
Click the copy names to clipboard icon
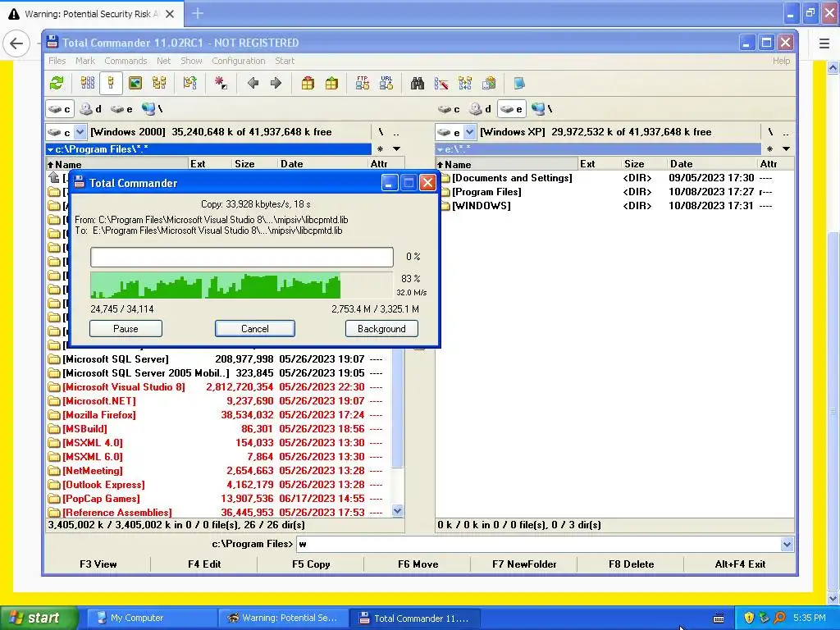pos(489,83)
